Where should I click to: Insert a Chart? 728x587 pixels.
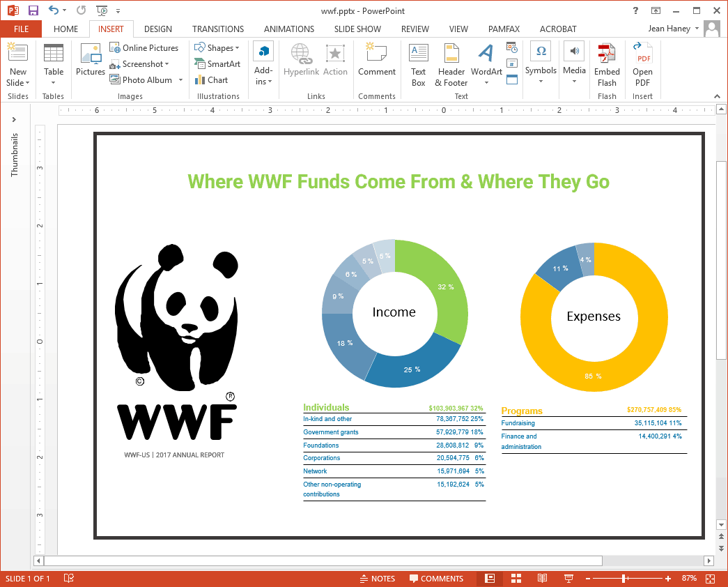click(x=212, y=80)
